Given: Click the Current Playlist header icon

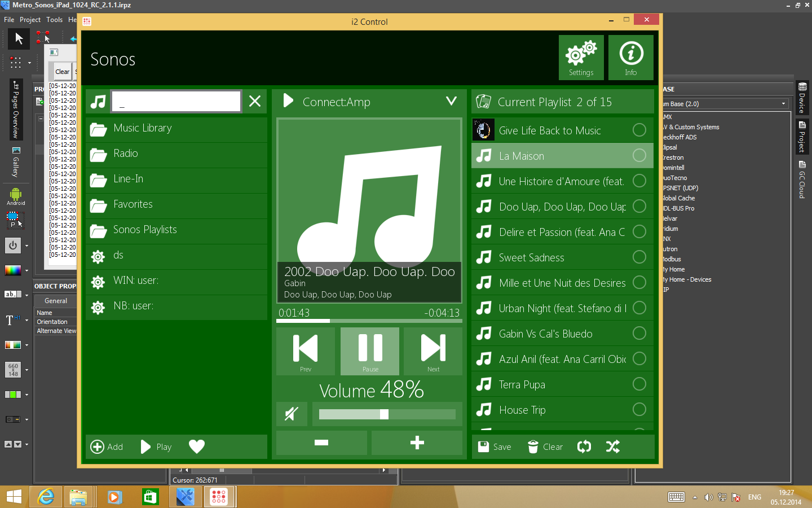Looking at the screenshot, I should click(x=484, y=102).
